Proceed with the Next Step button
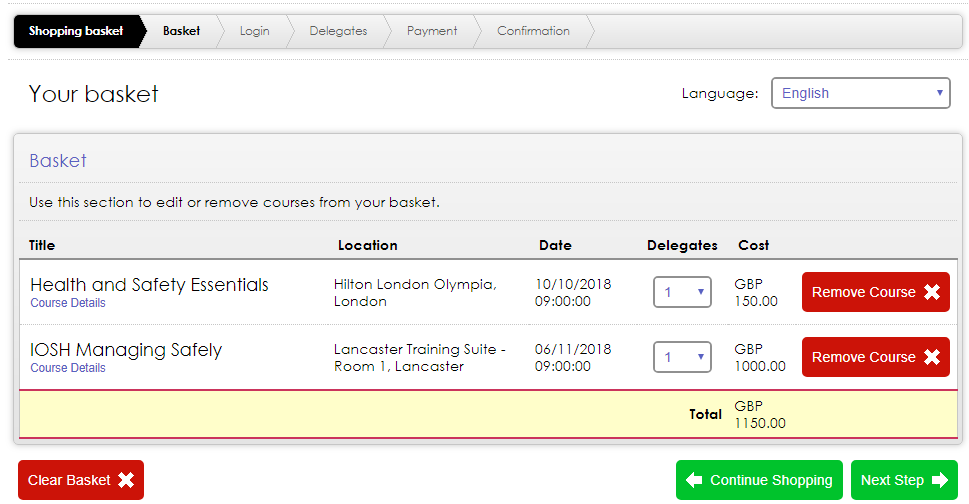This screenshot has height=504, width=969. tap(904, 480)
